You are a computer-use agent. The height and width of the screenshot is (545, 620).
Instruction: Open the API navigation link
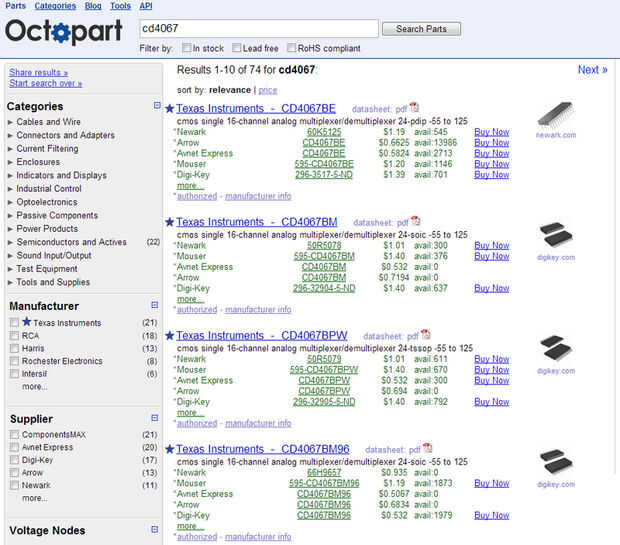coord(146,6)
